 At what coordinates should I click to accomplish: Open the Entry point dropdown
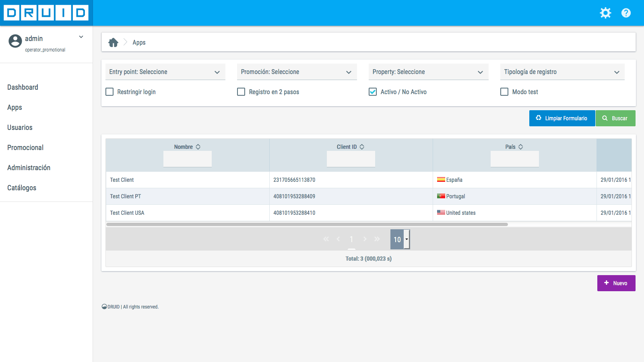click(x=165, y=72)
